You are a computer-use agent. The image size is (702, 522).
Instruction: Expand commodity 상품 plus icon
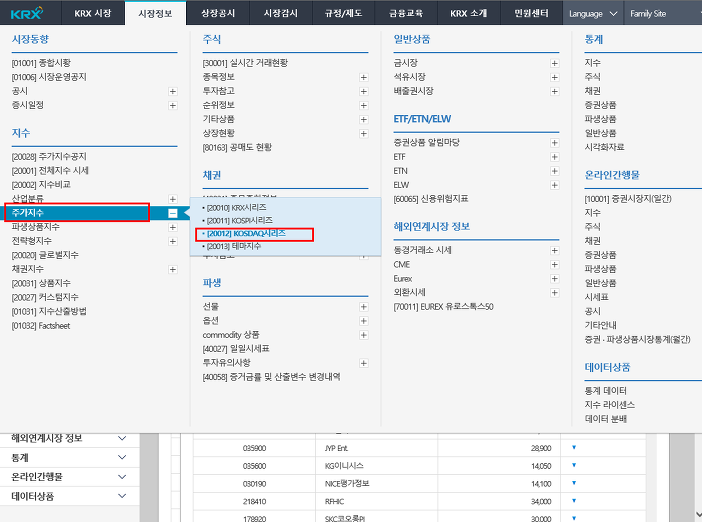tap(364, 335)
